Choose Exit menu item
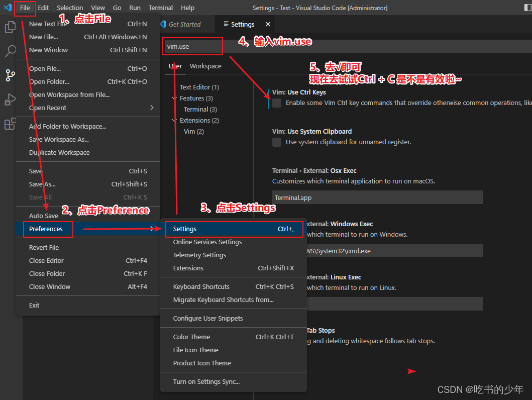Viewport: 532px width, 400px height. pyautogui.click(x=88, y=306)
